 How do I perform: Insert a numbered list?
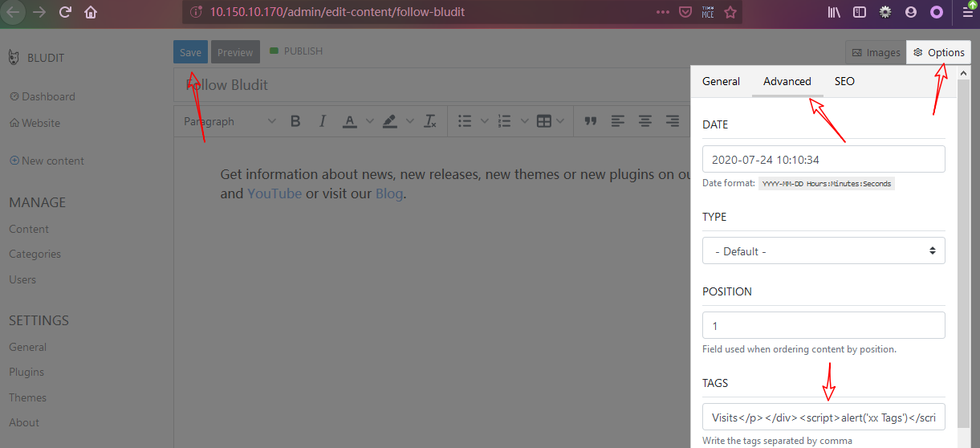(x=504, y=121)
